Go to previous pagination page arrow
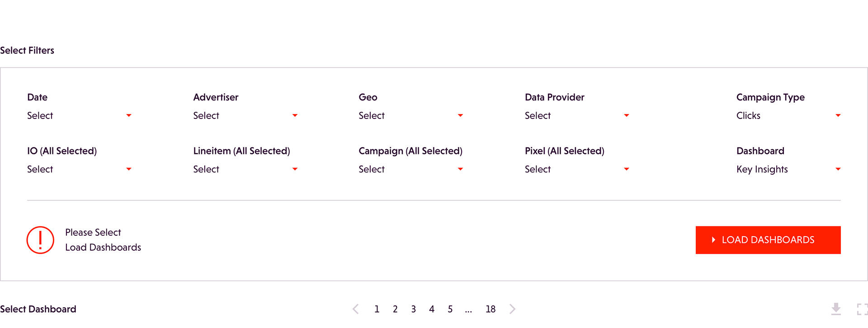 tap(356, 309)
